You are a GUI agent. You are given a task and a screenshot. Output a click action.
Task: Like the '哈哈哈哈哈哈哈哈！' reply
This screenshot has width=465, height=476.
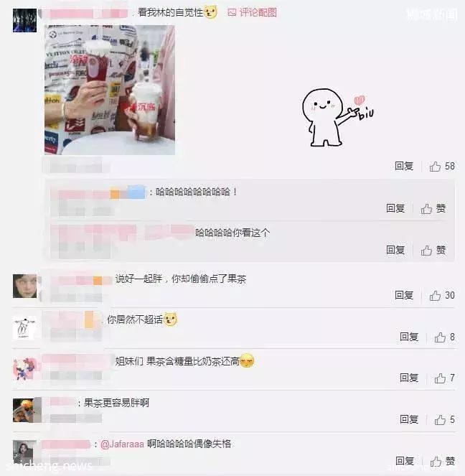point(433,208)
